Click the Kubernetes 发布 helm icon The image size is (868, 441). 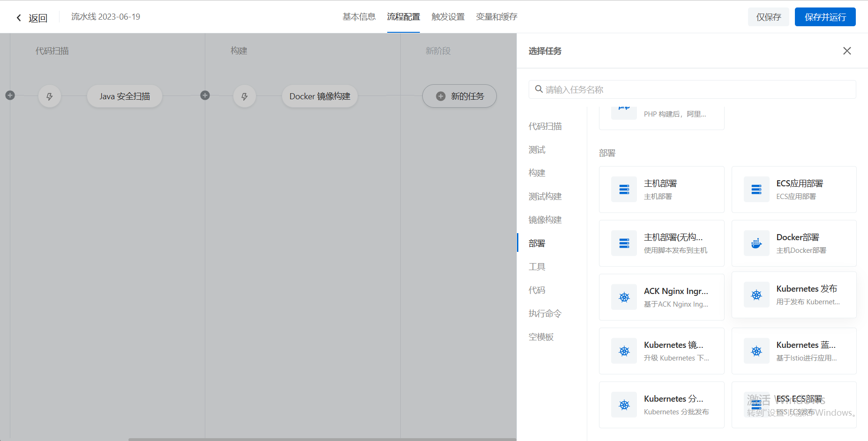756,294
